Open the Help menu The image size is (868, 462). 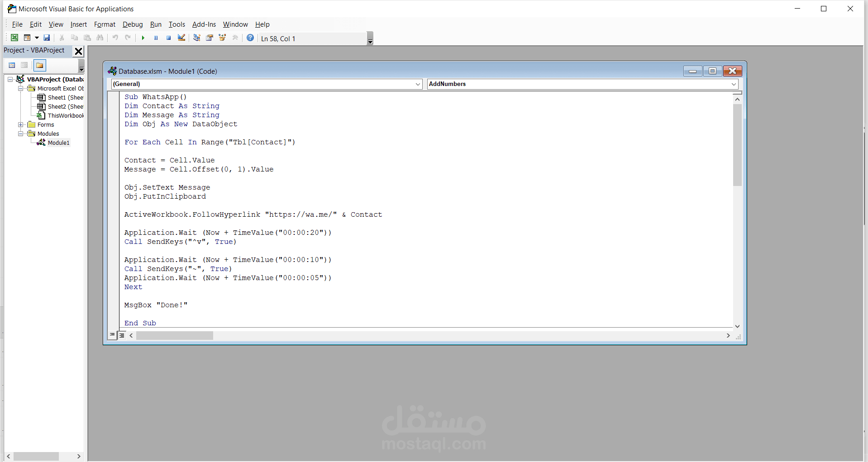point(262,24)
